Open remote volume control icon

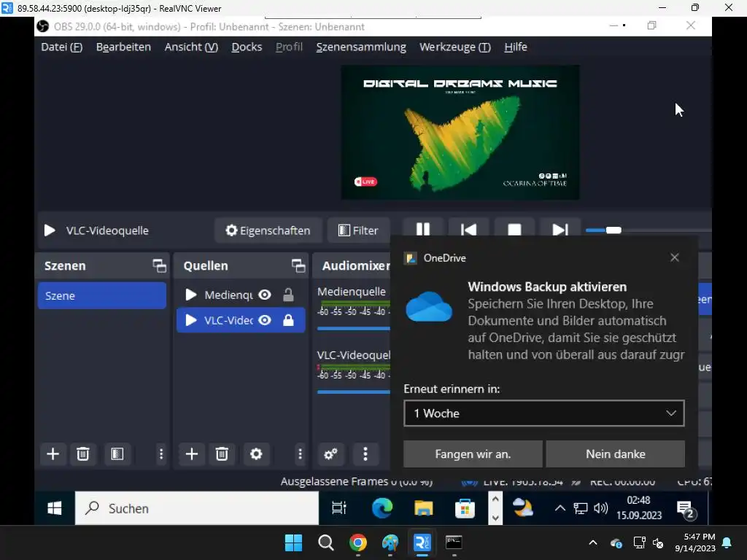click(x=601, y=508)
